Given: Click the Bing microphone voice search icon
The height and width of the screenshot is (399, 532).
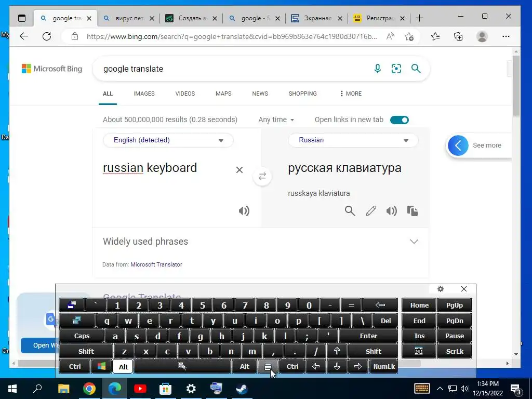Looking at the screenshot, I should [377, 69].
